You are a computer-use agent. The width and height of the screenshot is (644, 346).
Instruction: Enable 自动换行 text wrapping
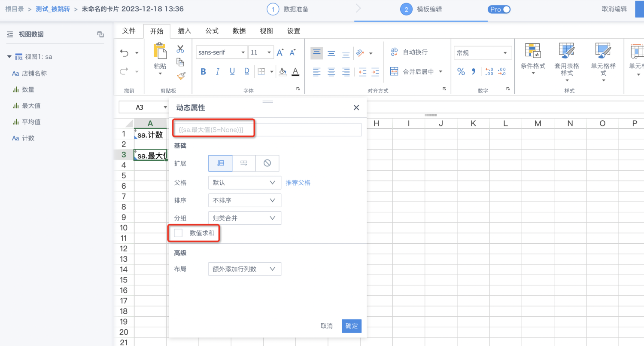tap(409, 52)
